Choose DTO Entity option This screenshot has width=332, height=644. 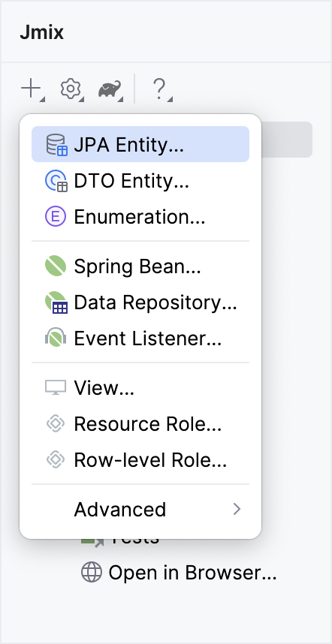[x=140, y=181]
